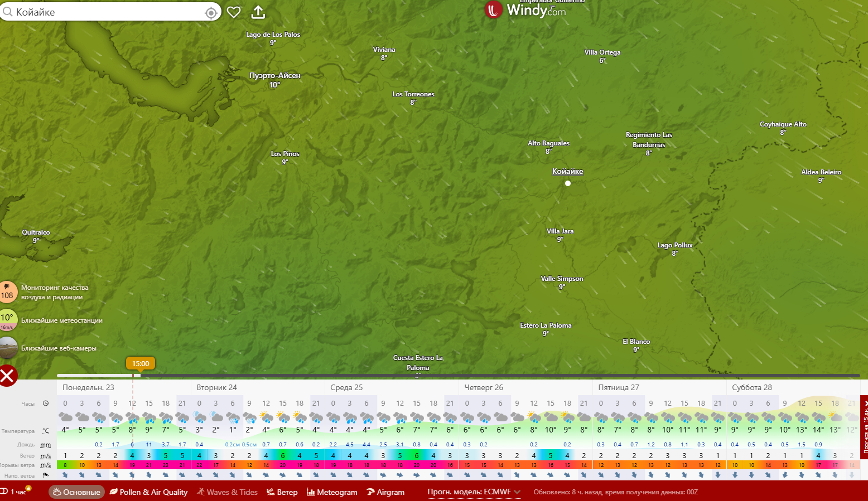The width and height of the screenshot is (868, 501).
Task: Click cloud icon at Четверг 15:00
Action: (x=551, y=417)
